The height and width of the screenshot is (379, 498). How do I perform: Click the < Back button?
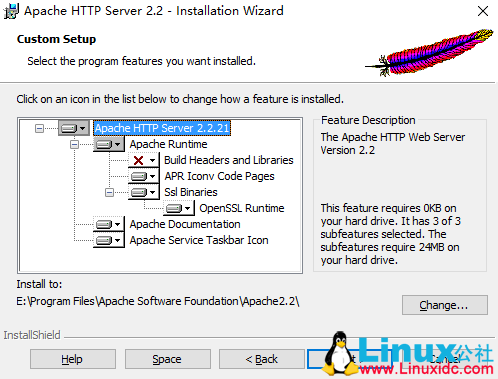262,359
